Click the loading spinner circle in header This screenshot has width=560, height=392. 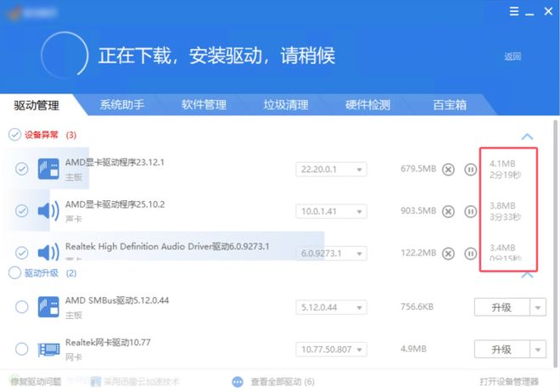coord(64,55)
